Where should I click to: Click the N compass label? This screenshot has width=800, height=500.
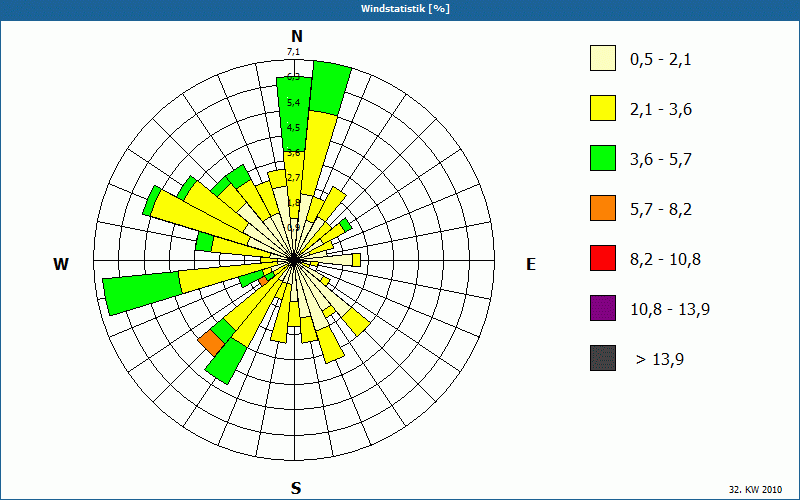point(296,36)
